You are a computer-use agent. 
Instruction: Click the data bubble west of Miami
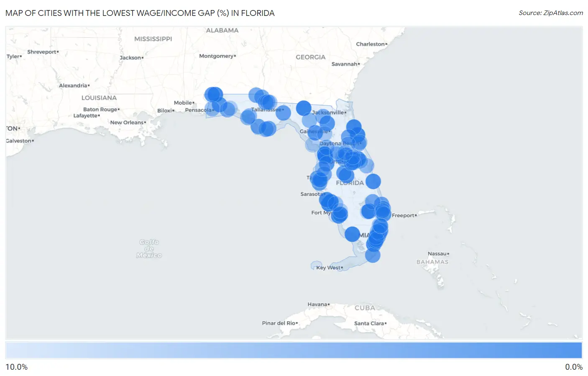(352, 234)
